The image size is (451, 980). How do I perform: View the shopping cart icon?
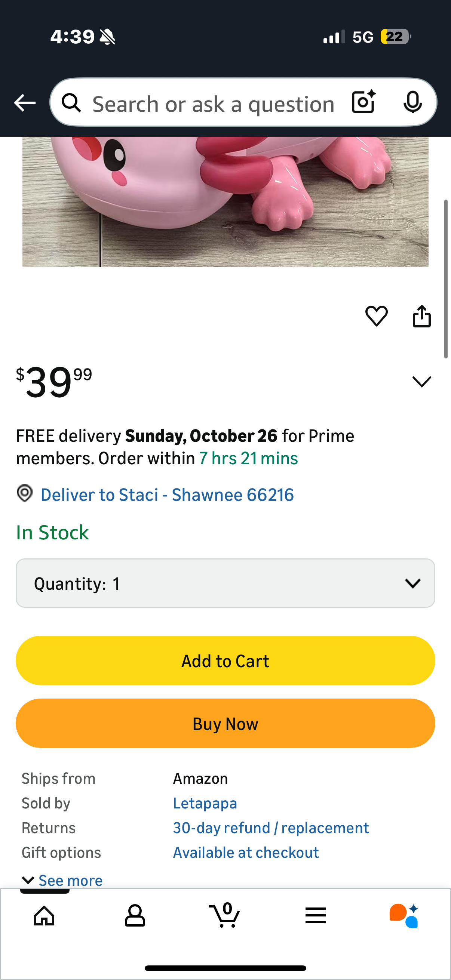point(225,915)
